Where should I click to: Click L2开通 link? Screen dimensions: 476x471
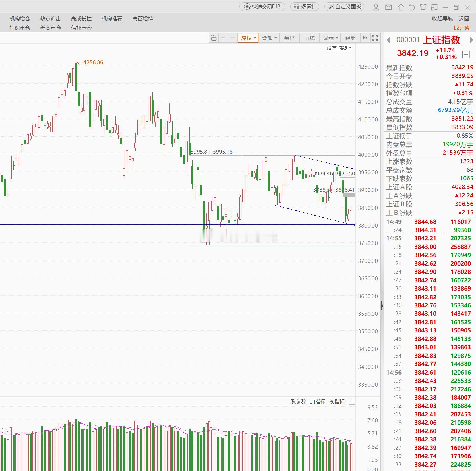[462, 28]
